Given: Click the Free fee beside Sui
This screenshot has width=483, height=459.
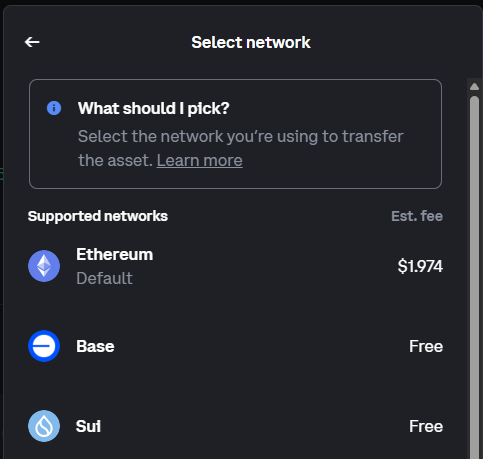Looking at the screenshot, I should click(426, 426).
